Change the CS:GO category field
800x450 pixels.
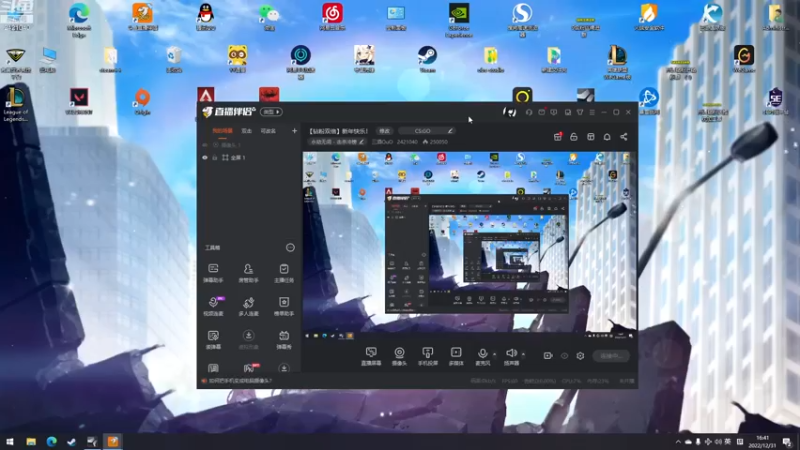[427, 131]
